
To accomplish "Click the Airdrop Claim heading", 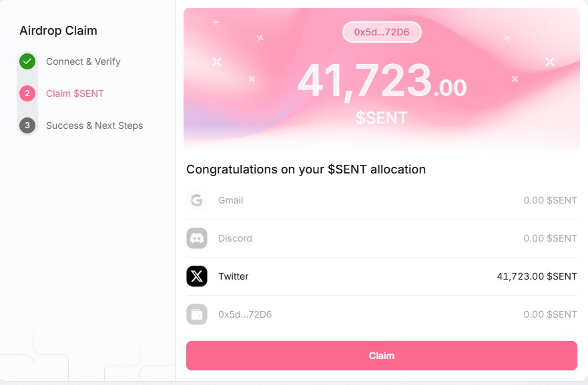I will pyautogui.click(x=58, y=31).
